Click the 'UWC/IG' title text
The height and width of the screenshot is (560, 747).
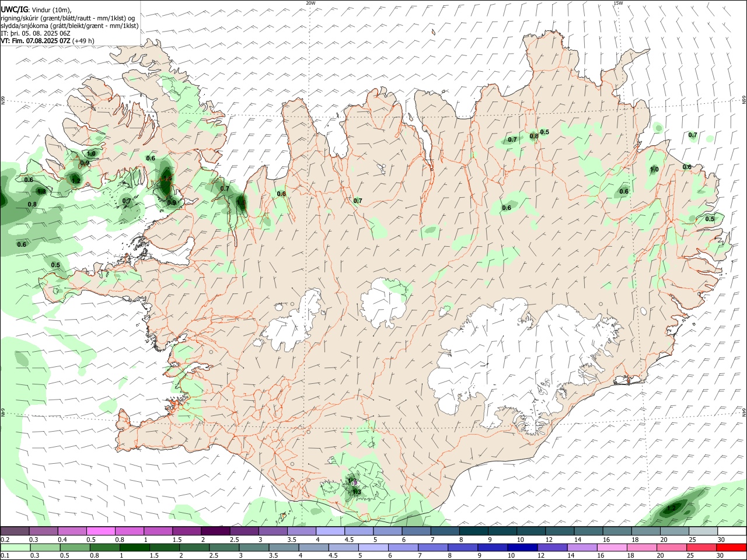(15, 9)
